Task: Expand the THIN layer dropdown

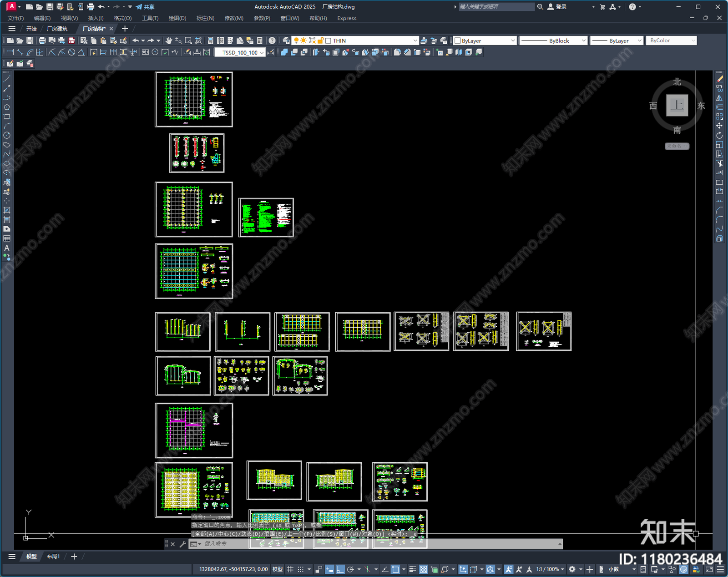Action: pos(415,40)
